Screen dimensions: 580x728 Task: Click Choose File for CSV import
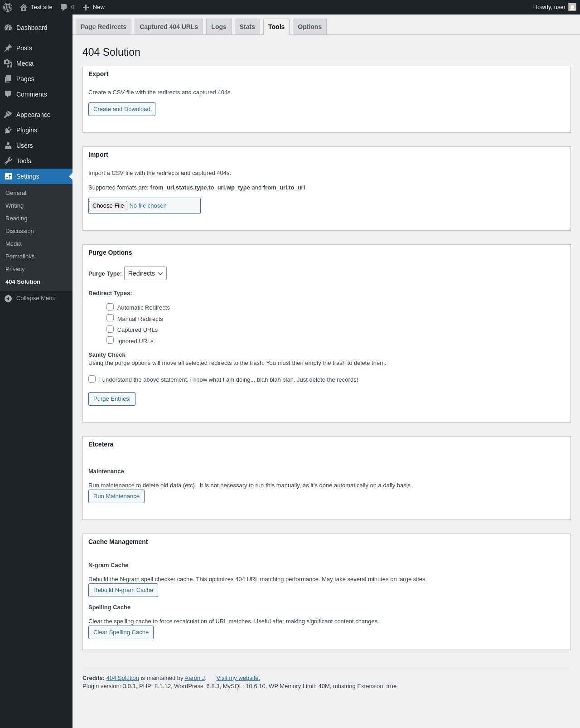(108, 206)
